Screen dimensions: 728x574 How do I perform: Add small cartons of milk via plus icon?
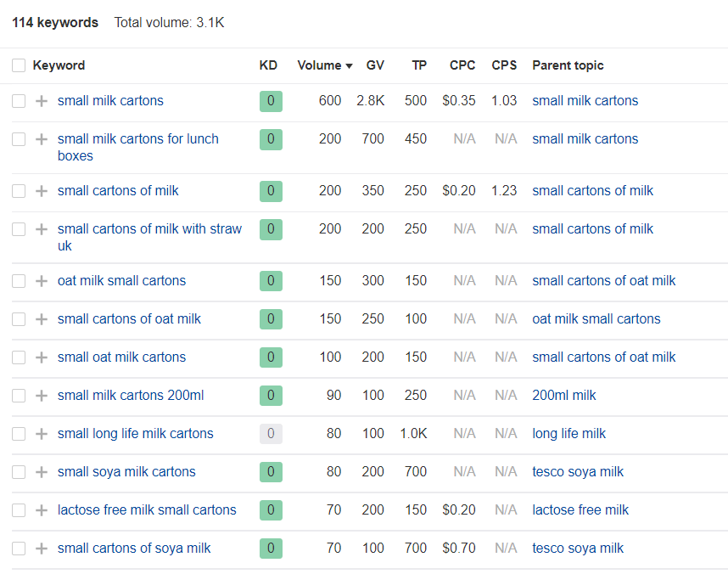click(x=42, y=191)
